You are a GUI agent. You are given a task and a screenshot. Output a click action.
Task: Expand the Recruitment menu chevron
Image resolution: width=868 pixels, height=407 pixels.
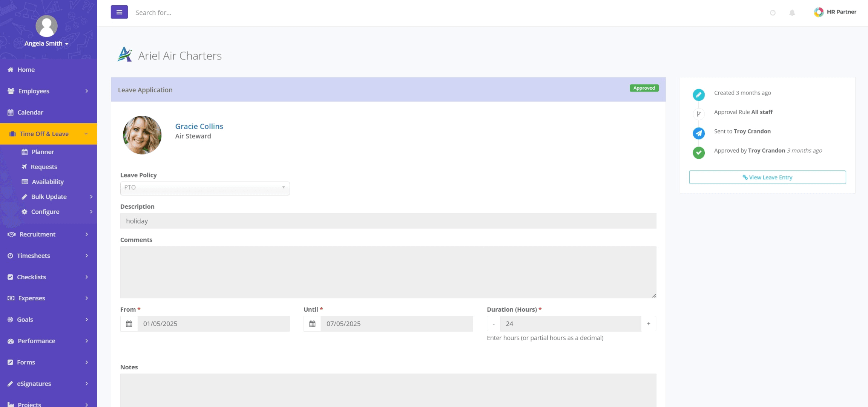[x=87, y=234]
